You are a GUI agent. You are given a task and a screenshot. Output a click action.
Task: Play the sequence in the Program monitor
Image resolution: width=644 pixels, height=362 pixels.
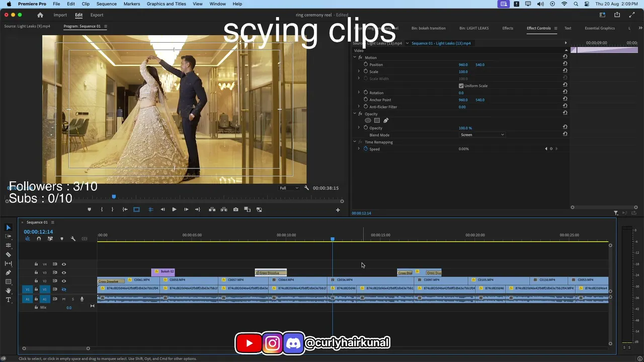point(174,210)
